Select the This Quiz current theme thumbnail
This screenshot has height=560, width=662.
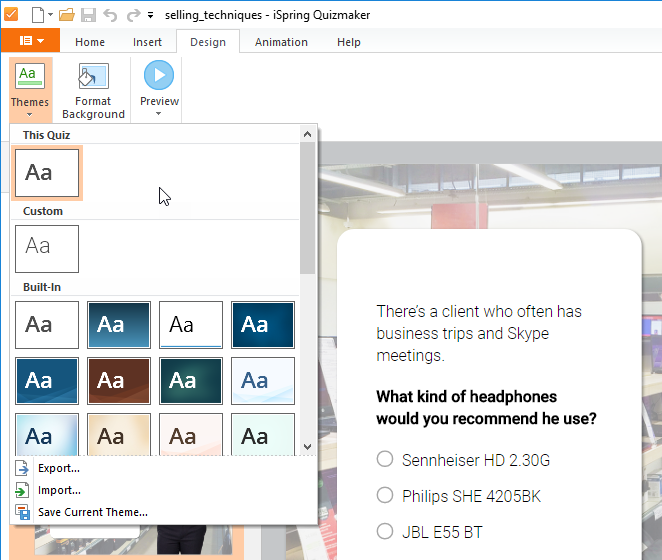47,173
